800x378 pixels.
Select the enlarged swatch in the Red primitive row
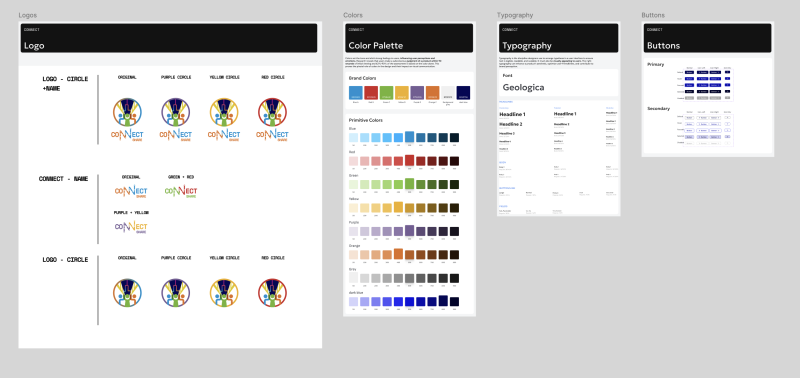[409, 160]
